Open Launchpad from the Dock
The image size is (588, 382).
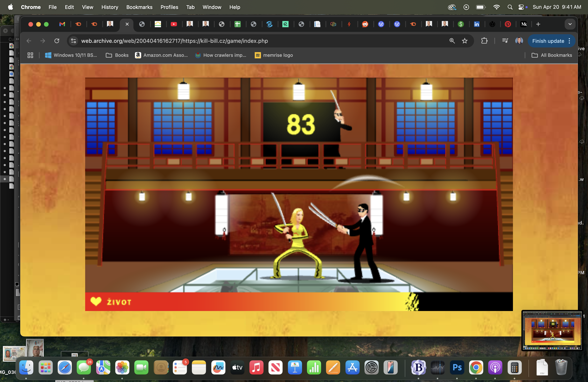(x=45, y=367)
